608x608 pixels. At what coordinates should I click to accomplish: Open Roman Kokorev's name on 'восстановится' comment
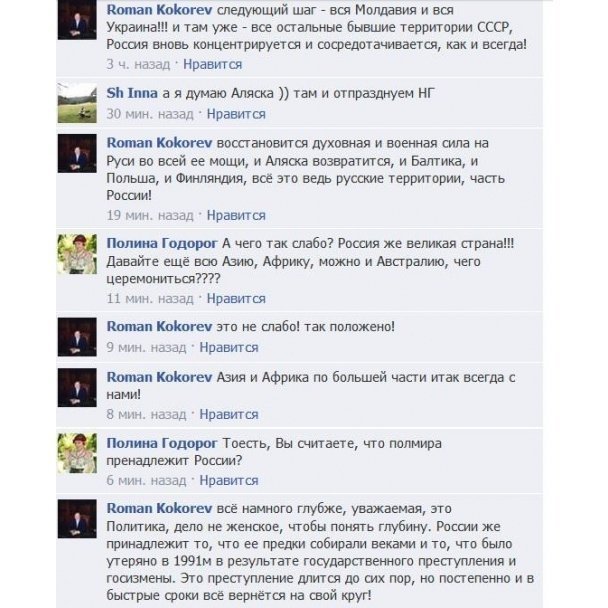159,143
